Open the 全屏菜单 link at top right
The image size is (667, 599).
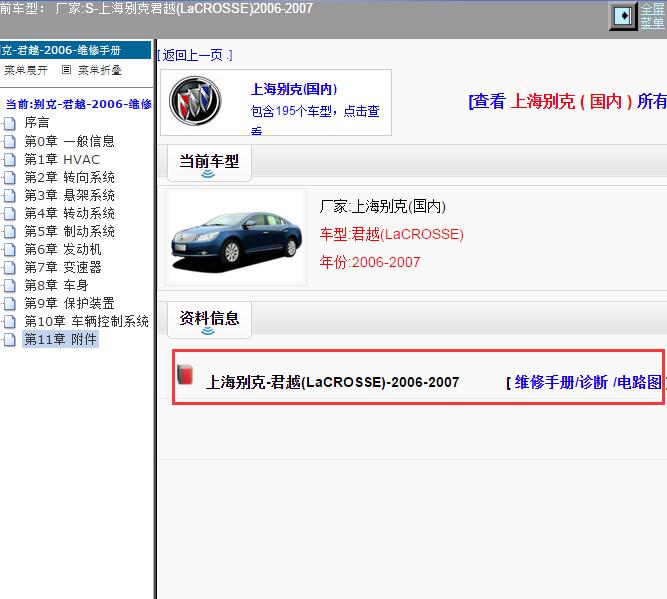tap(653, 16)
